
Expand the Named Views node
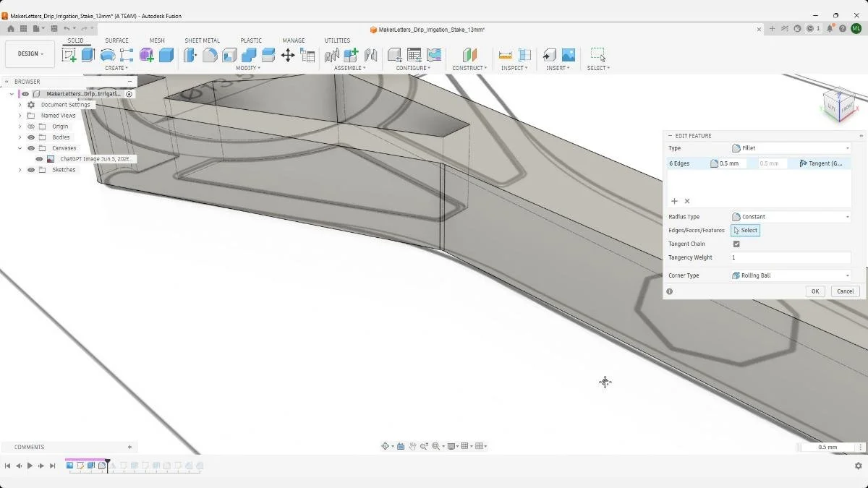[x=20, y=116]
